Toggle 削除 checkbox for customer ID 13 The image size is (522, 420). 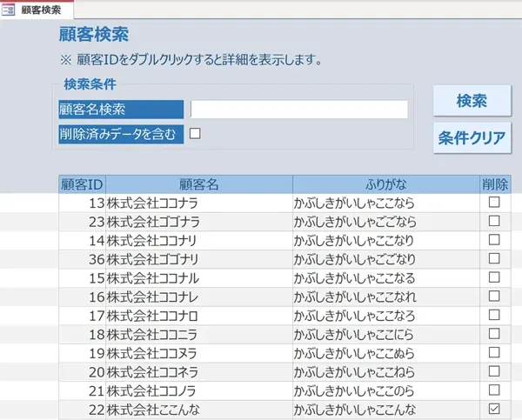pyautogui.click(x=494, y=202)
